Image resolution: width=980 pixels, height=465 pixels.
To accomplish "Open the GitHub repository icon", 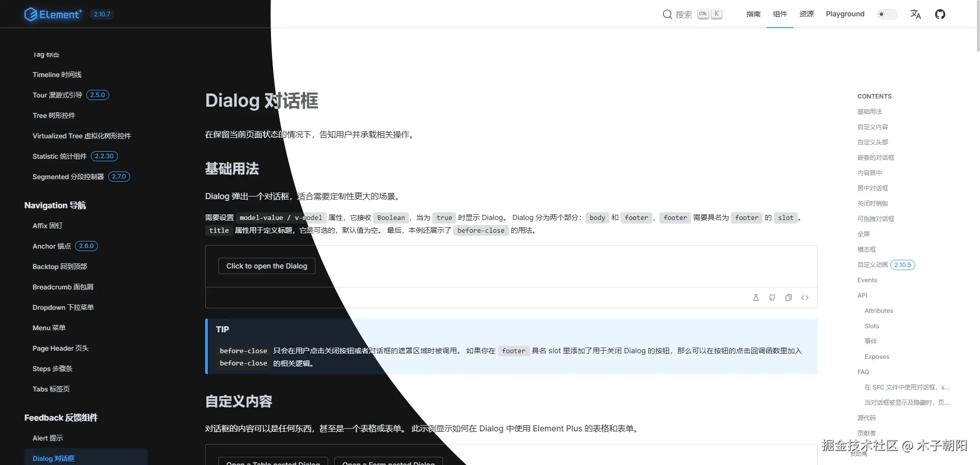I will pyautogui.click(x=940, y=14).
